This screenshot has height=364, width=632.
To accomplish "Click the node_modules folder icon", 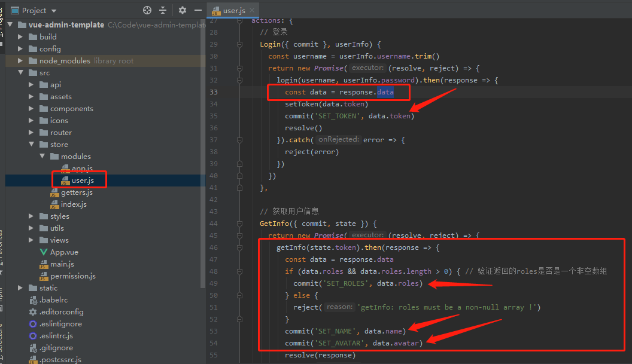I will click(x=33, y=61).
